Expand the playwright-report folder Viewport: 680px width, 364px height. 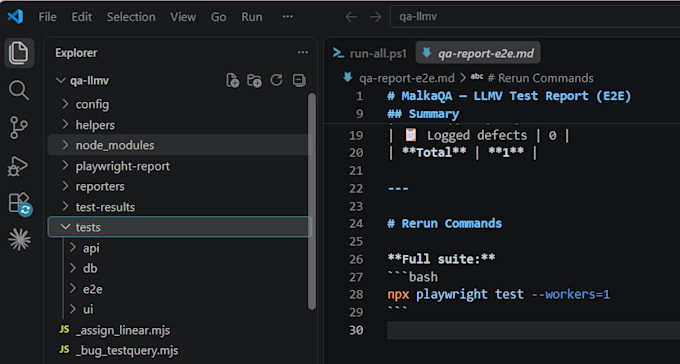[180, 166]
